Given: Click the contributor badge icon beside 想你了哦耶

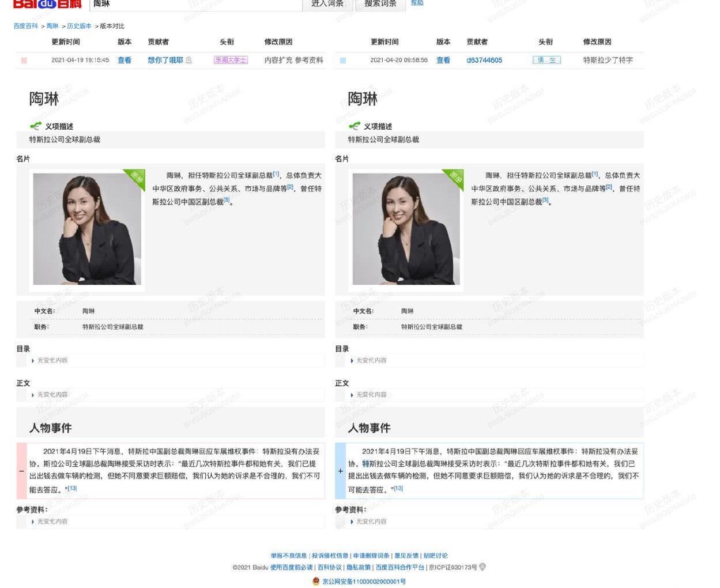Looking at the screenshot, I should click(x=189, y=60).
